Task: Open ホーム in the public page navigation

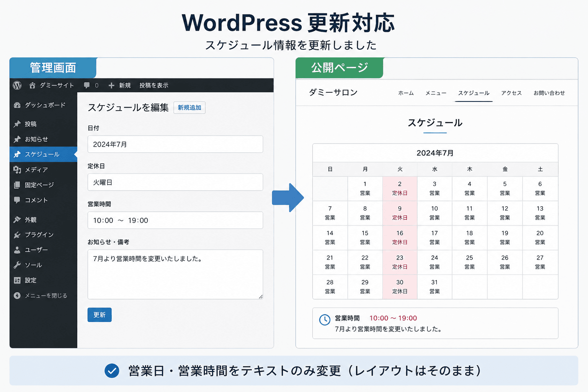Action: (406, 93)
